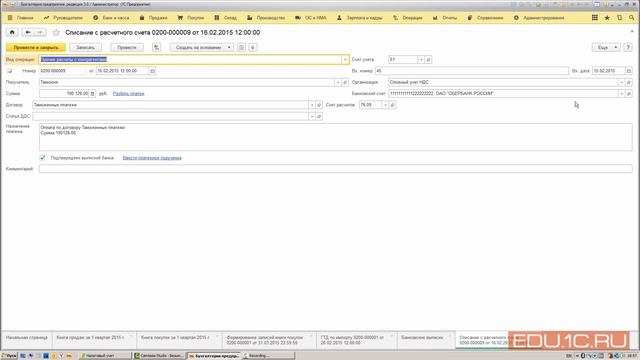Image resolution: width=640 pixels, height=360 pixels.
Task: Open calendar for Вх. дата field
Action: 629,71
